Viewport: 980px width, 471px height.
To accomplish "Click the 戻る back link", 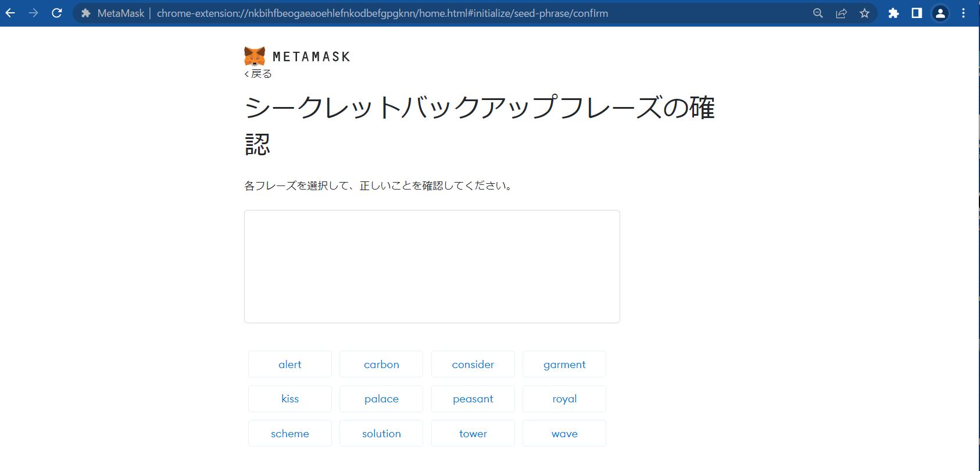I will [258, 74].
